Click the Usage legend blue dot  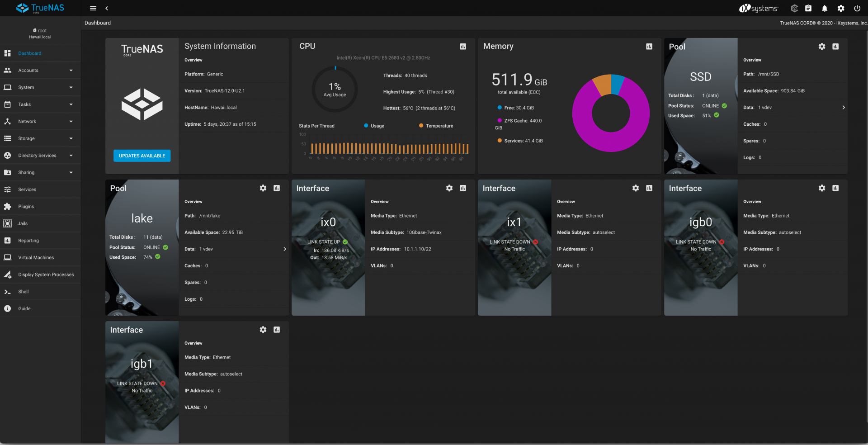366,126
